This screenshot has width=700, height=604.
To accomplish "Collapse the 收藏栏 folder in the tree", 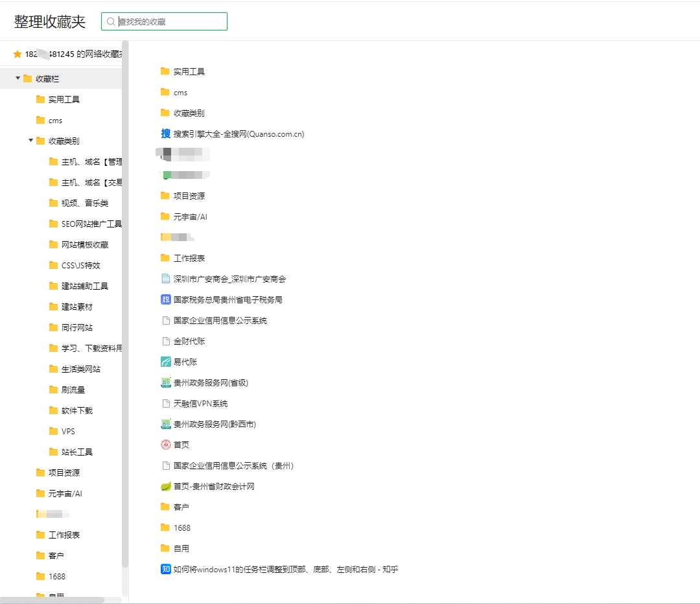I will tap(18, 78).
